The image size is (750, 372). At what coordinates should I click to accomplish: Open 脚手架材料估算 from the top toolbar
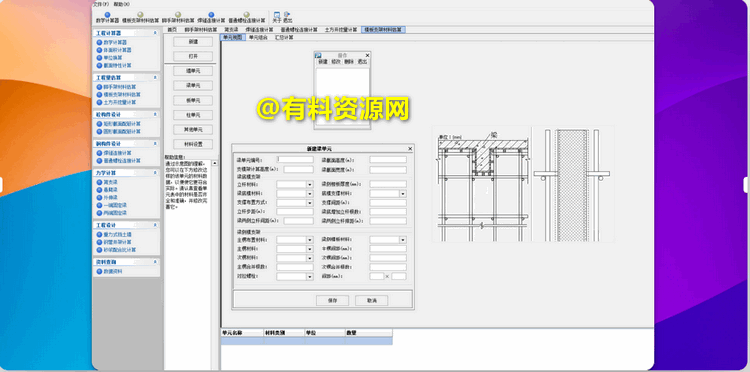coord(178,18)
